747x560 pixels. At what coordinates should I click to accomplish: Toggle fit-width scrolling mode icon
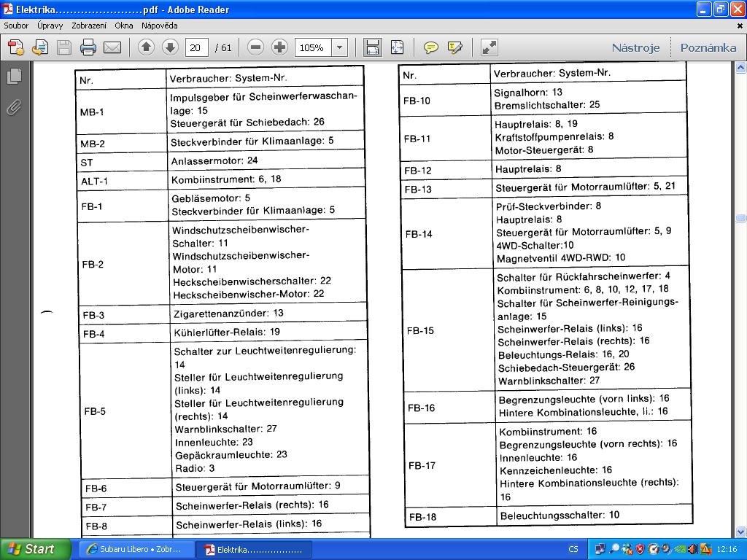point(372,47)
